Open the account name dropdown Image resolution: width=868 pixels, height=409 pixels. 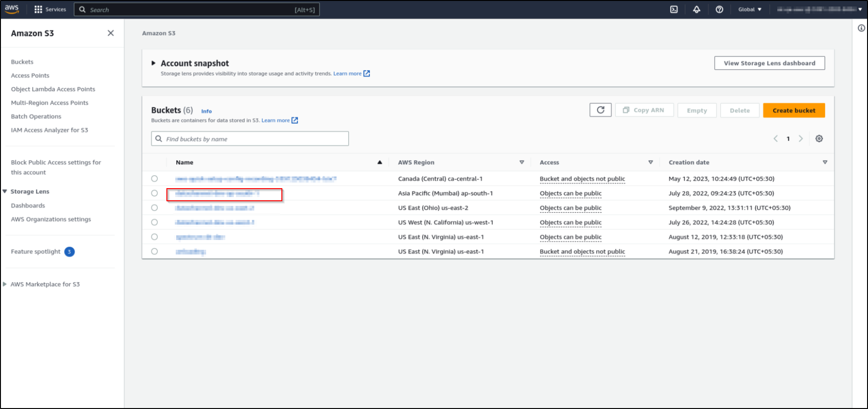tap(819, 9)
